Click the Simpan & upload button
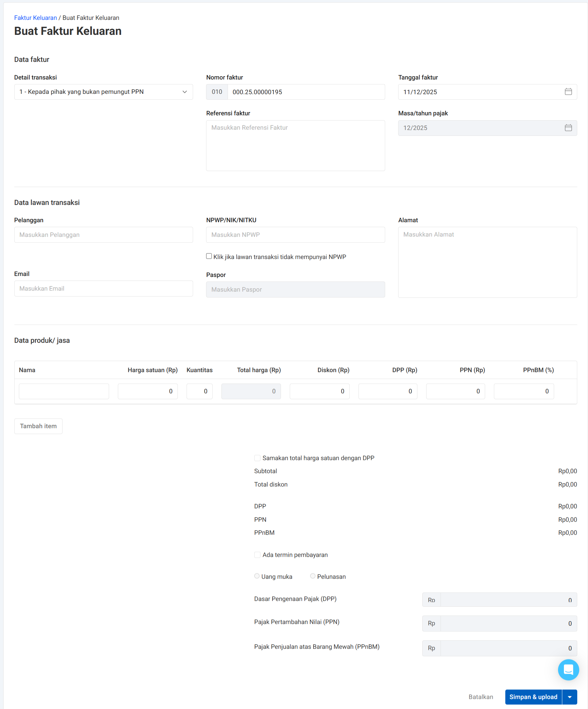The width and height of the screenshot is (588, 709). coord(533,697)
